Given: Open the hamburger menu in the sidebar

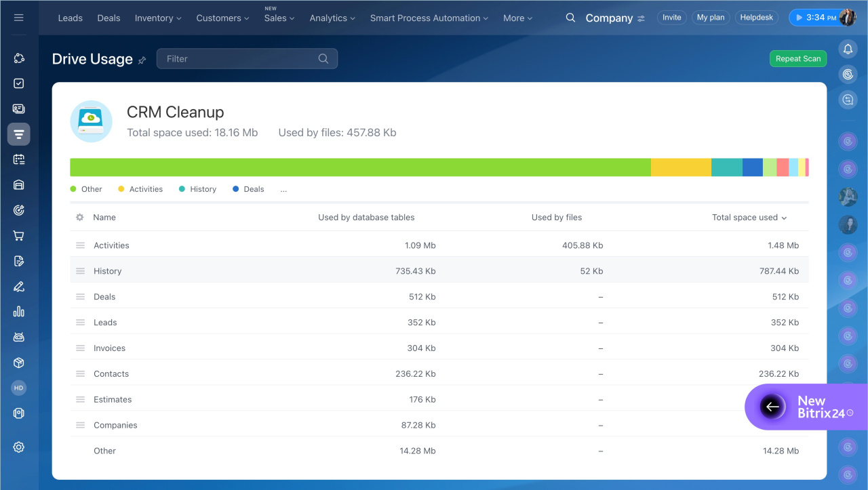Looking at the screenshot, I should (x=18, y=18).
